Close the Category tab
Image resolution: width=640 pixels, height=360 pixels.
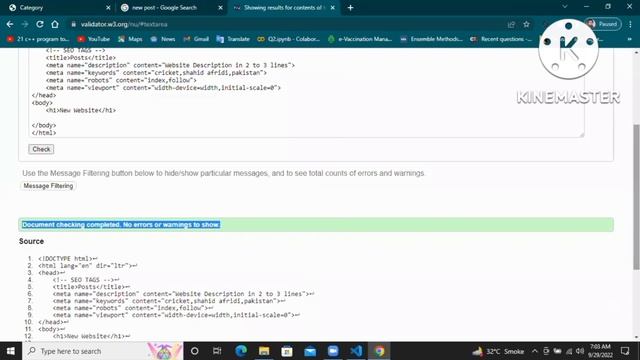click(x=108, y=8)
